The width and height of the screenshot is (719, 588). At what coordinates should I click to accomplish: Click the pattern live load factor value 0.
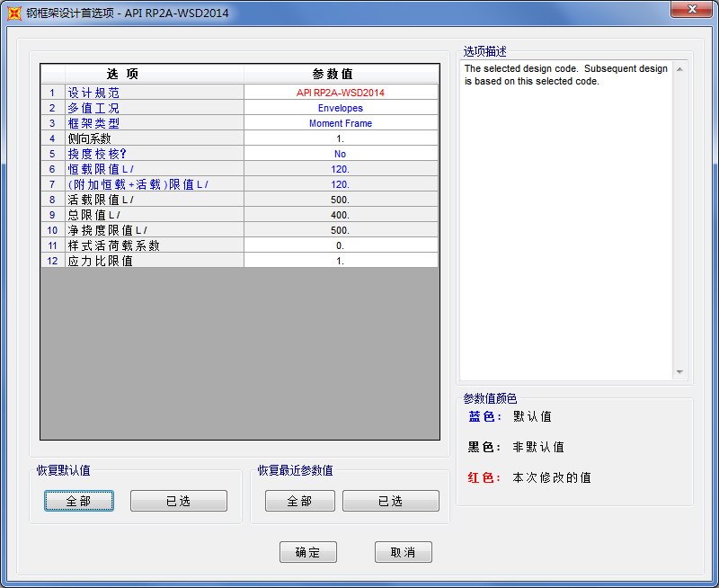click(x=340, y=245)
